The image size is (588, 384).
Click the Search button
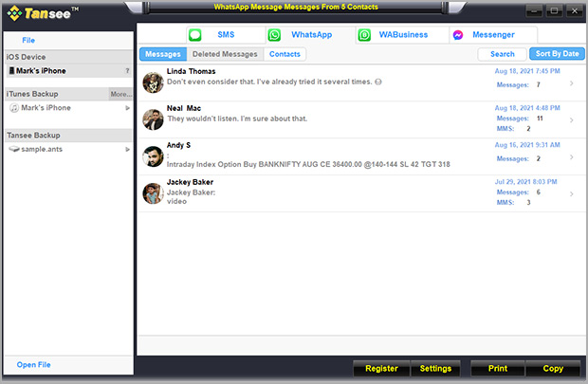tap(503, 54)
